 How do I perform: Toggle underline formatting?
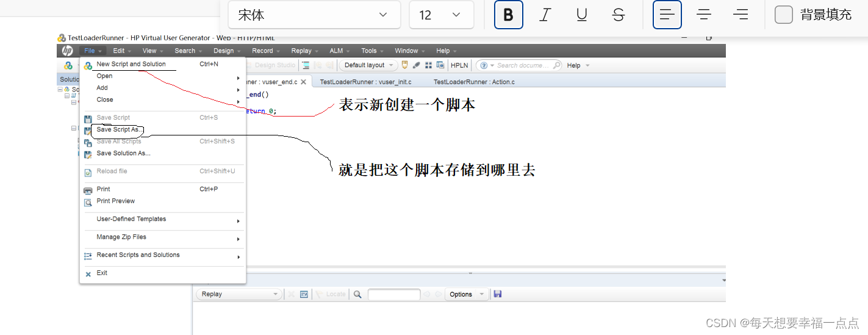pyautogui.click(x=582, y=15)
